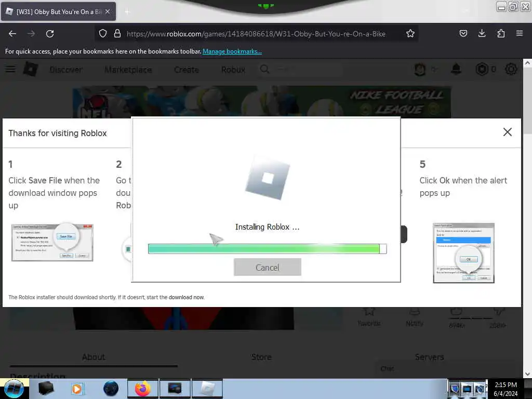532x399 pixels.
Task: Cancel the Roblox installation
Action: click(268, 268)
